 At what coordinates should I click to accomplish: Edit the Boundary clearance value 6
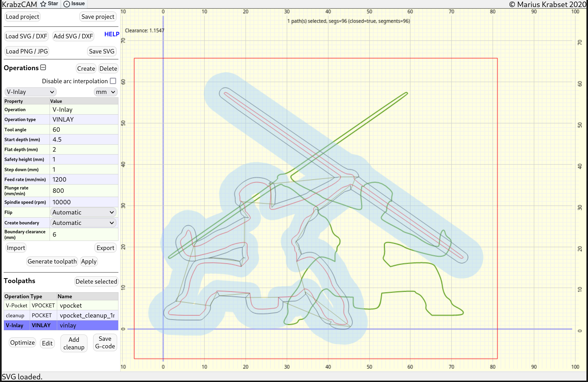pos(84,235)
